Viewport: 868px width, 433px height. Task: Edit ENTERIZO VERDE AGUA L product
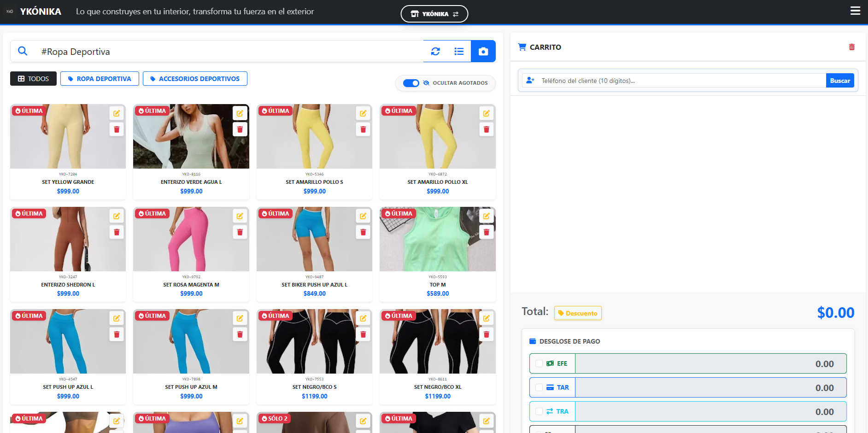[x=240, y=113]
